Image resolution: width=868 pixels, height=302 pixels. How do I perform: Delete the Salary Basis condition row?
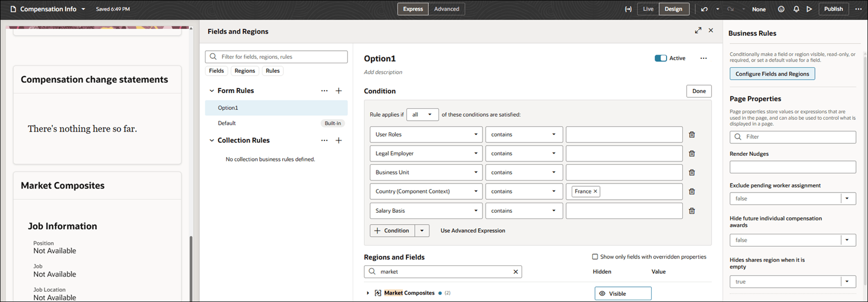tap(692, 211)
